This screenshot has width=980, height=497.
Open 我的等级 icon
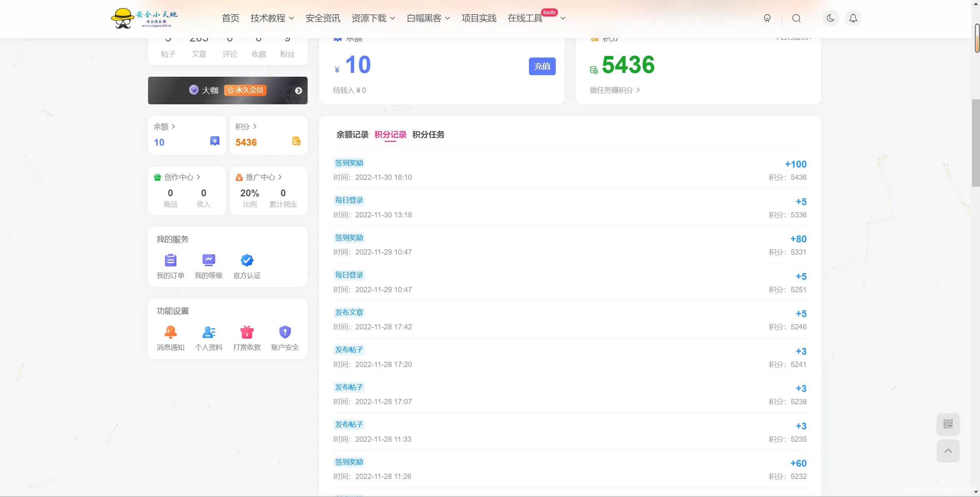(x=209, y=260)
